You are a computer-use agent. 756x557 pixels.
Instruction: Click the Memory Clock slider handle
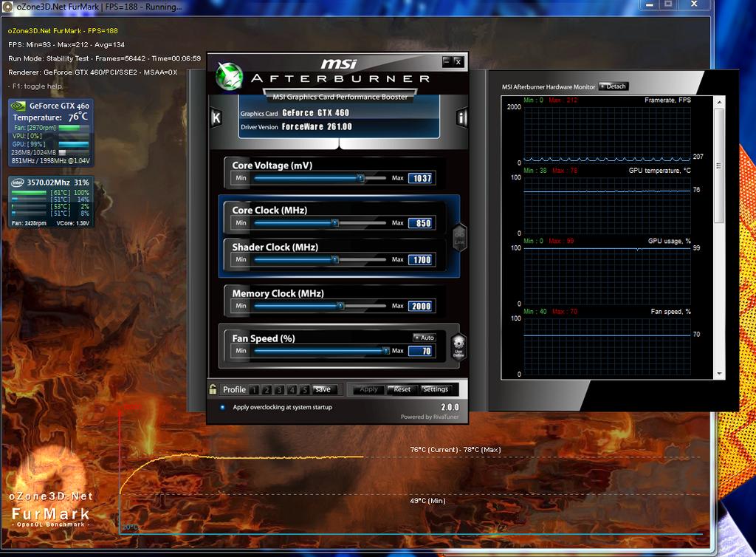point(340,306)
